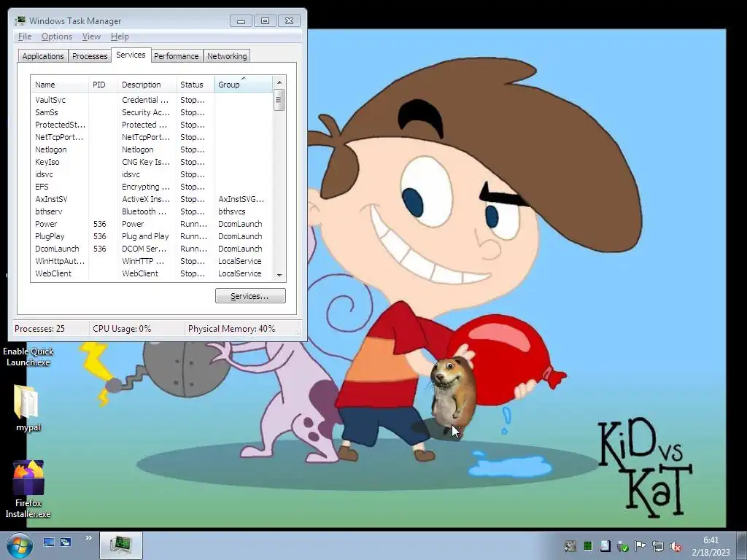Viewport: 747px width, 560px height.
Task: Reverse sort on the Group column header
Action: [244, 85]
